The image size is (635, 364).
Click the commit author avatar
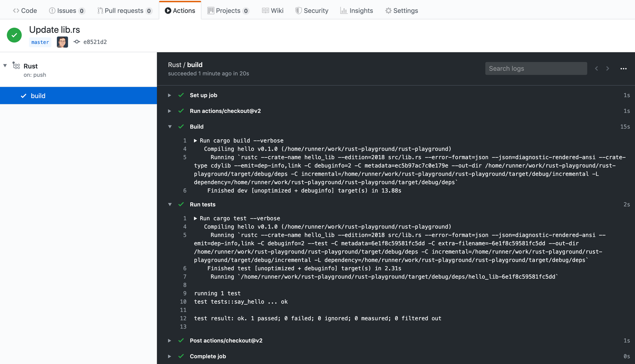62,42
